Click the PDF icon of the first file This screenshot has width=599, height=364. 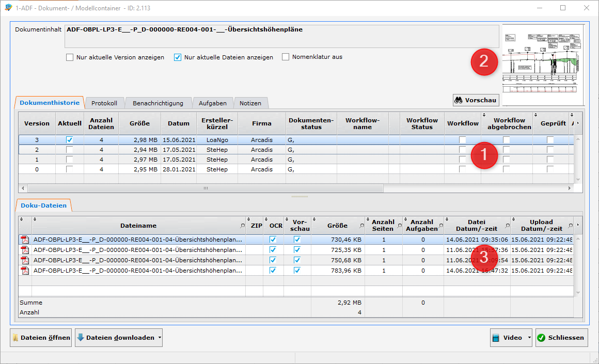click(24, 240)
